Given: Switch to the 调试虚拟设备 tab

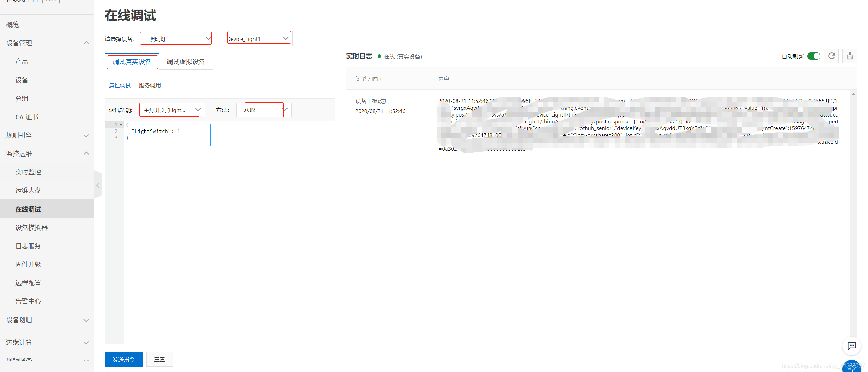Looking at the screenshot, I should tap(185, 62).
